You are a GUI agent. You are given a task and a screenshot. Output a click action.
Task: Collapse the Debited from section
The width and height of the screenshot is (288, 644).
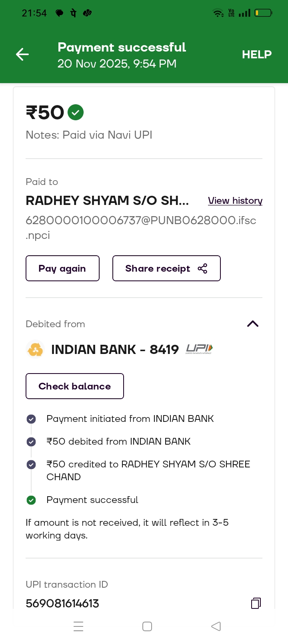point(253,324)
